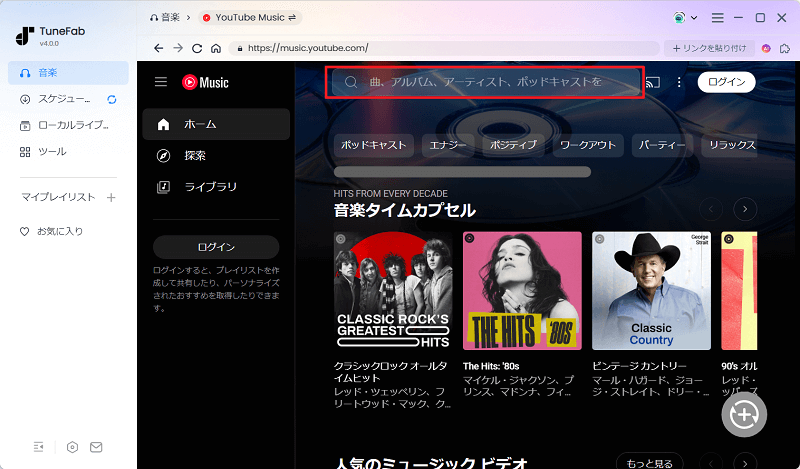Open settings via the hexagon icon
This screenshot has height=469, width=800.
coord(72,447)
